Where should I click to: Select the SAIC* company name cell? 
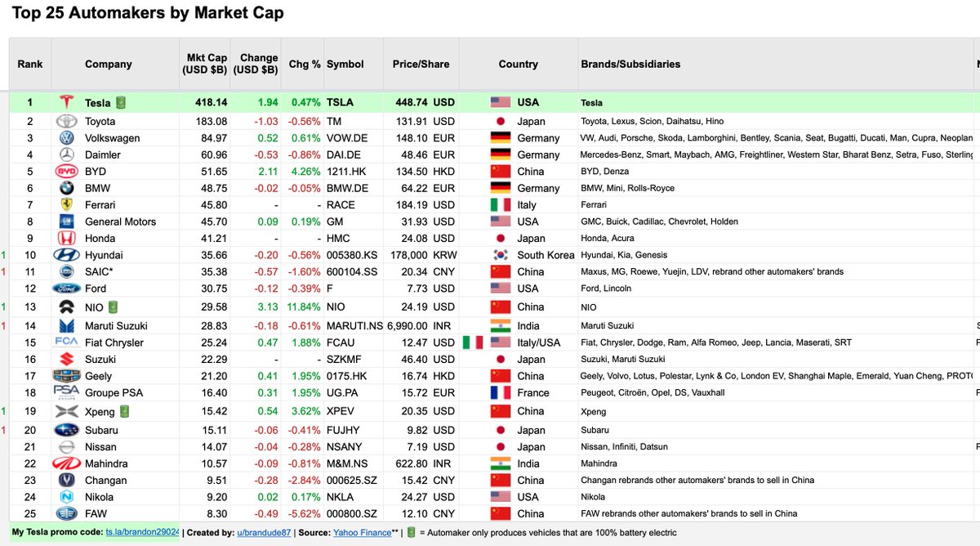coord(115,271)
